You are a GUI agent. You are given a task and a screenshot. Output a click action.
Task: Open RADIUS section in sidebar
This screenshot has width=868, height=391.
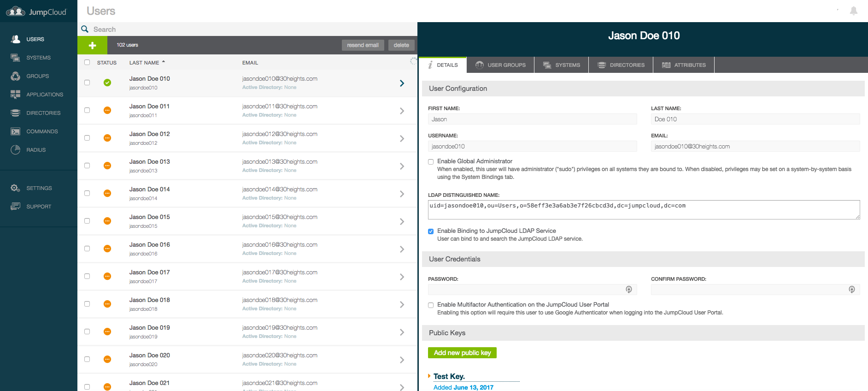click(x=36, y=150)
